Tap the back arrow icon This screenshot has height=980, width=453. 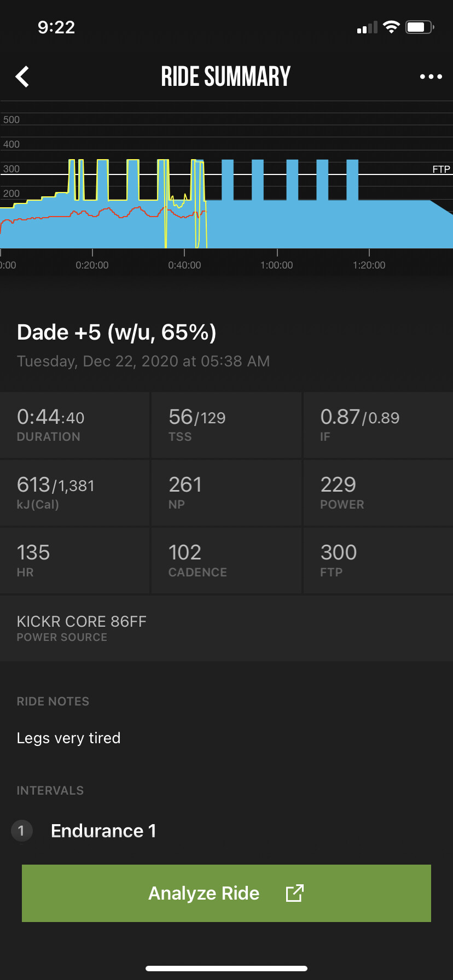pos(22,77)
